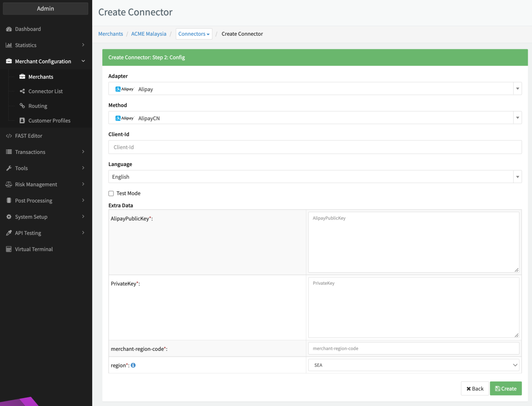Viewport: 532px width, 406px height.
Task: Open the Method dropdown showing AlipayCN
Action: (x=315, y=118)
